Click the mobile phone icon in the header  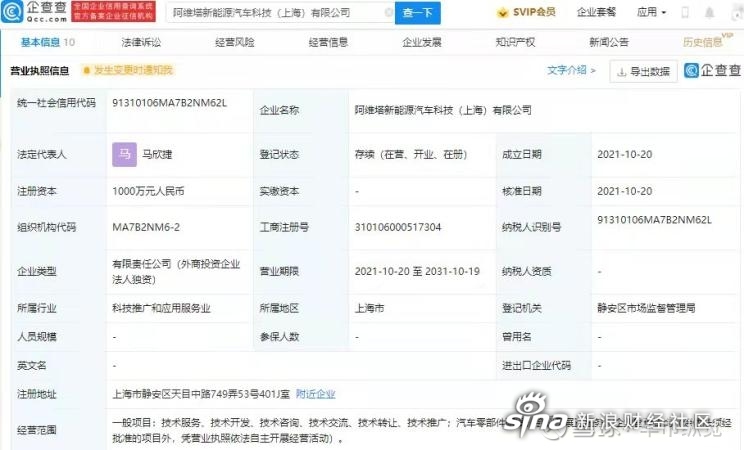(685, 12)
